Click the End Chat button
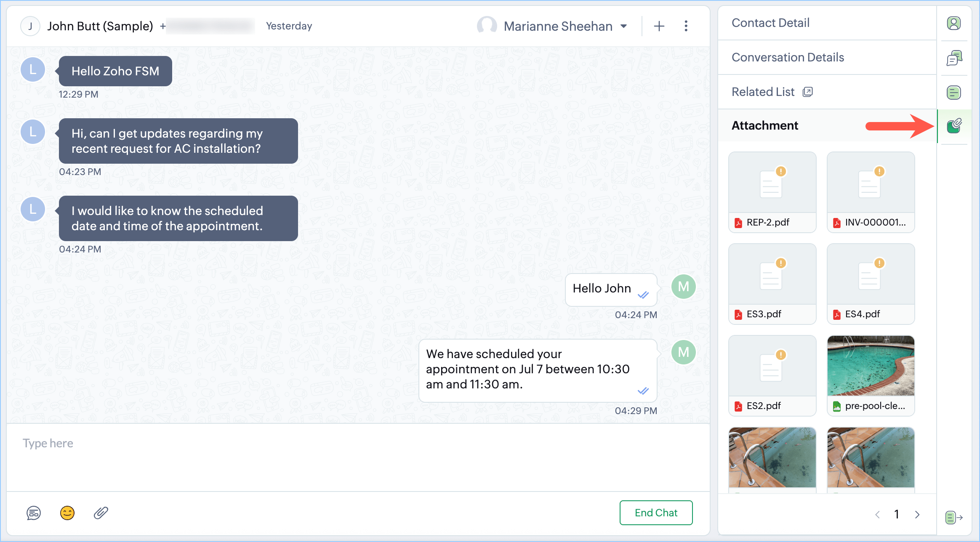Screen dimensions: 980x542 [x=656, y=513]
